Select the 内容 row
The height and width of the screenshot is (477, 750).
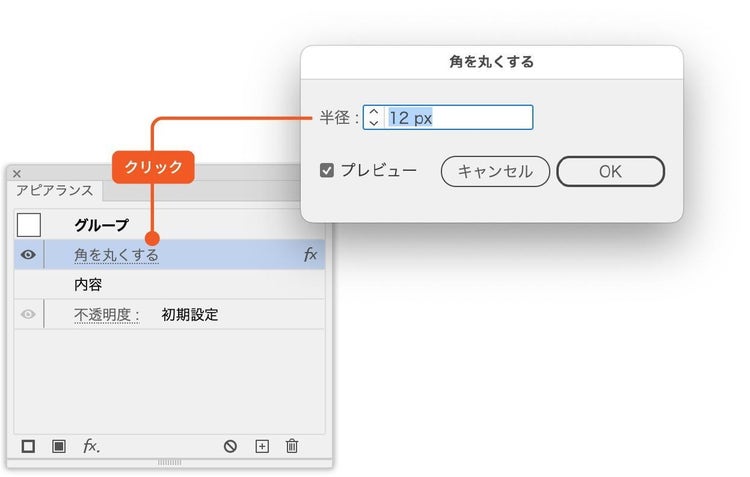click(169, 285)
